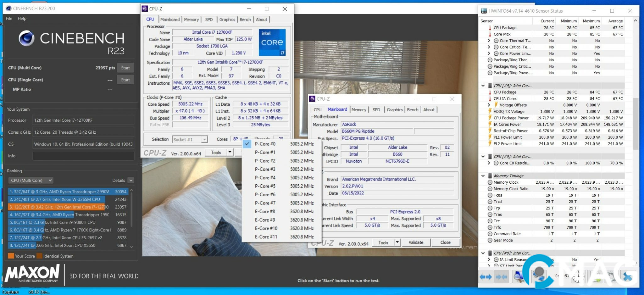Open CPU (Multi Core) ranking dropdown
Viewport: 644px width, 295px height.
(x=31, y=181)
